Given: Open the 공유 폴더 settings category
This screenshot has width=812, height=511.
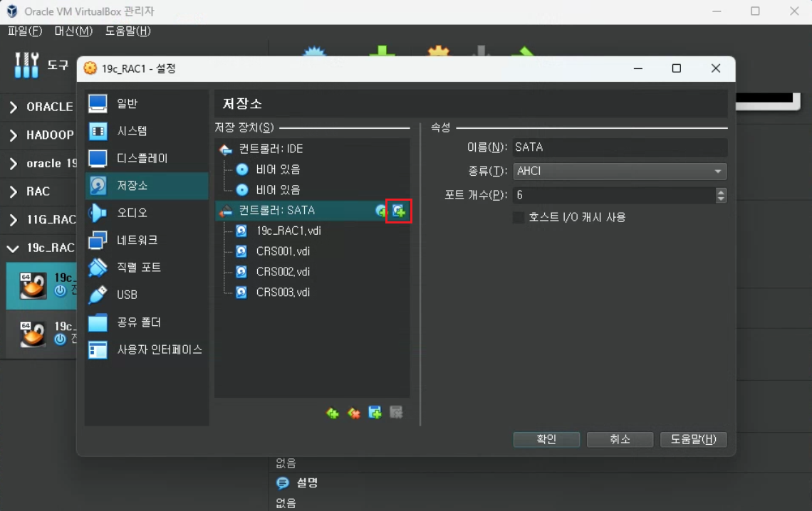Looking at the screenshot, I should point(147,322).
